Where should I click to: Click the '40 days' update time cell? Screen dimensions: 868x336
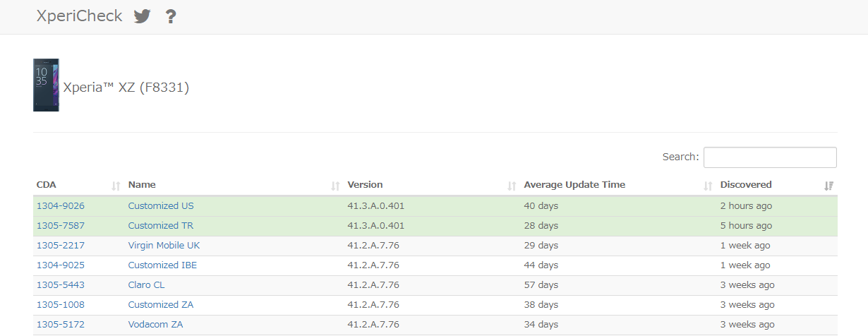pyautogui.click(x=541, y=206)
